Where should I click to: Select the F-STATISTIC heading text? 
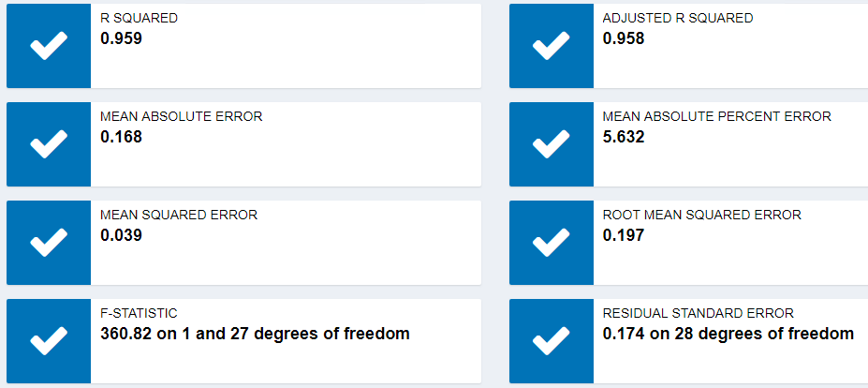pos(139,314)
